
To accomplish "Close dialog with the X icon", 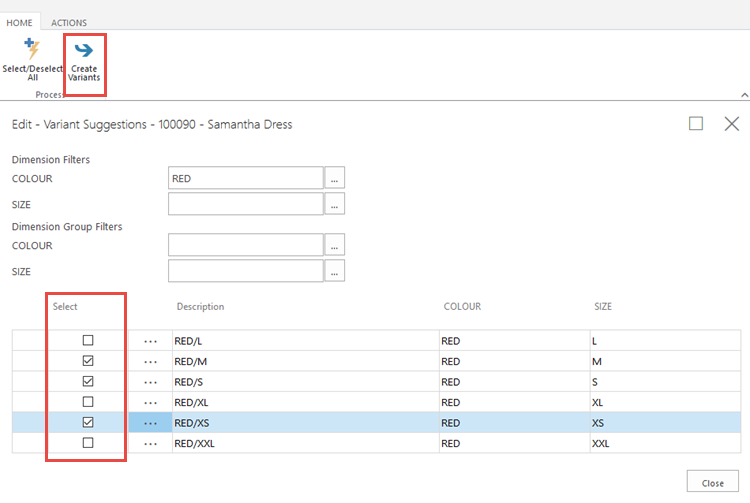I will [x=731, y=124].
